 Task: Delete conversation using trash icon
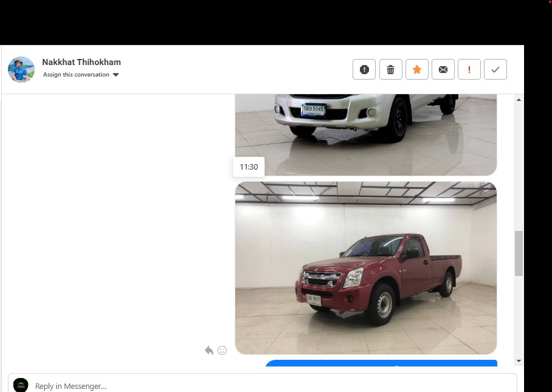390,69
